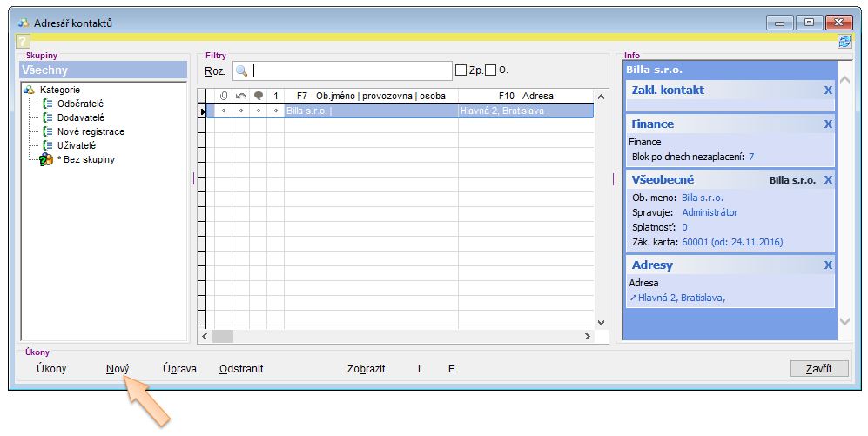Select the Bez skupiny group icon
The height and width of the screenshot is (436, 868).
point(47,159)
